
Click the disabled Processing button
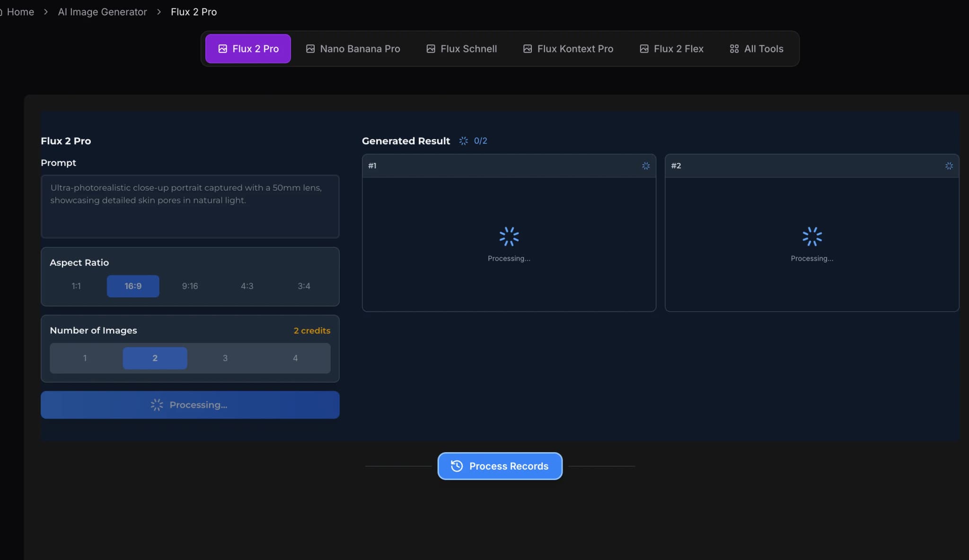190,404
